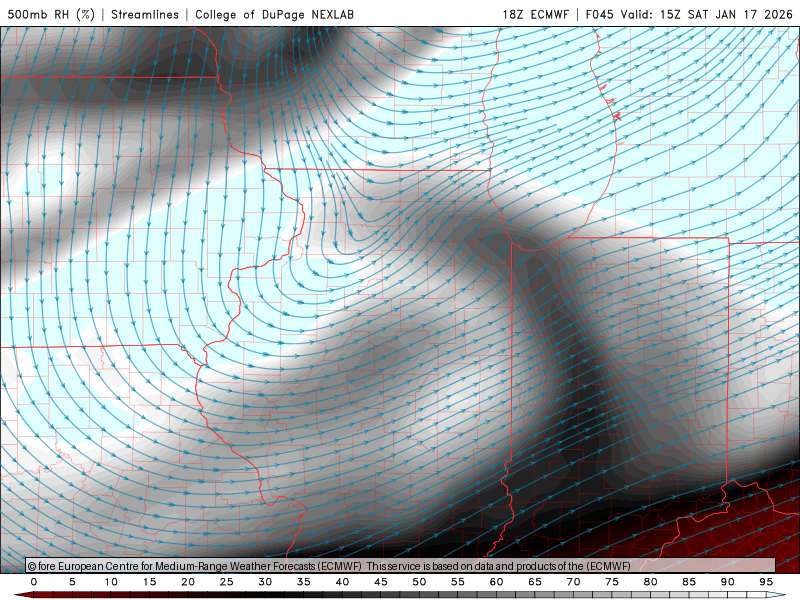Click the "40" value on the RH scale
The width and height of the screenshot is (800, 600).
[342, 582]
